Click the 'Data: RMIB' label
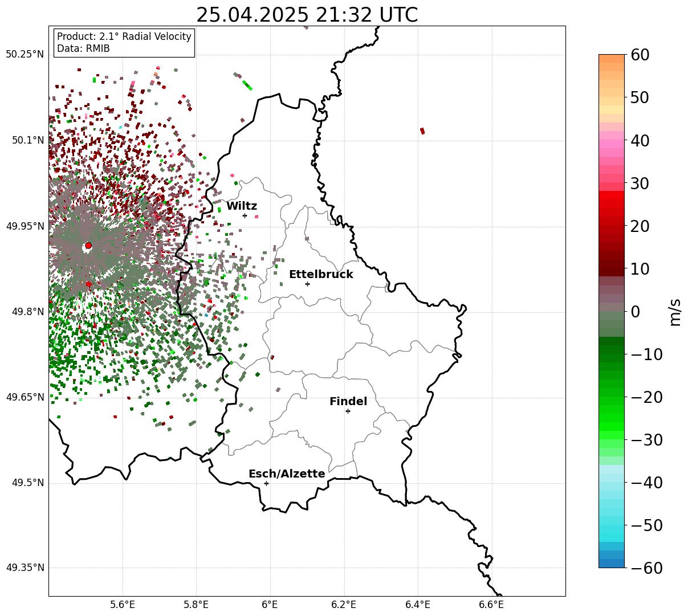Screen dimensions: 688x616 [83, 49]
